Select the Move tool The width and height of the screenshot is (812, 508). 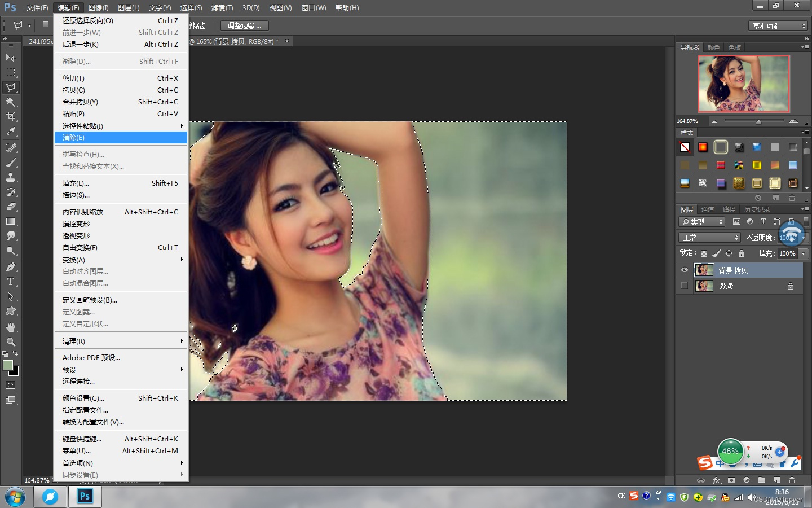pos(11,58)
